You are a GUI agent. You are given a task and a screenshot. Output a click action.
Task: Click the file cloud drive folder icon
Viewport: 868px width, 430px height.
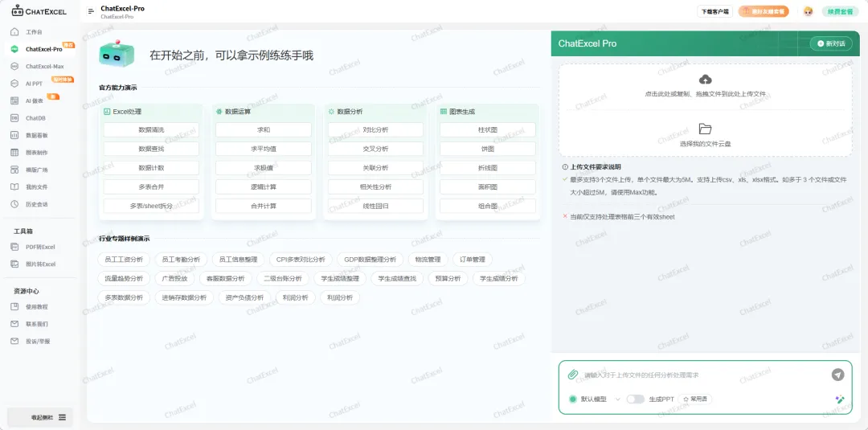[706, 129]
